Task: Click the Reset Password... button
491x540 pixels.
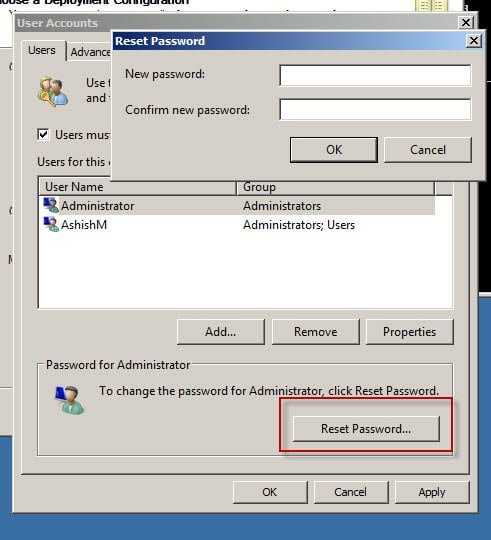Action: (366, 429)
